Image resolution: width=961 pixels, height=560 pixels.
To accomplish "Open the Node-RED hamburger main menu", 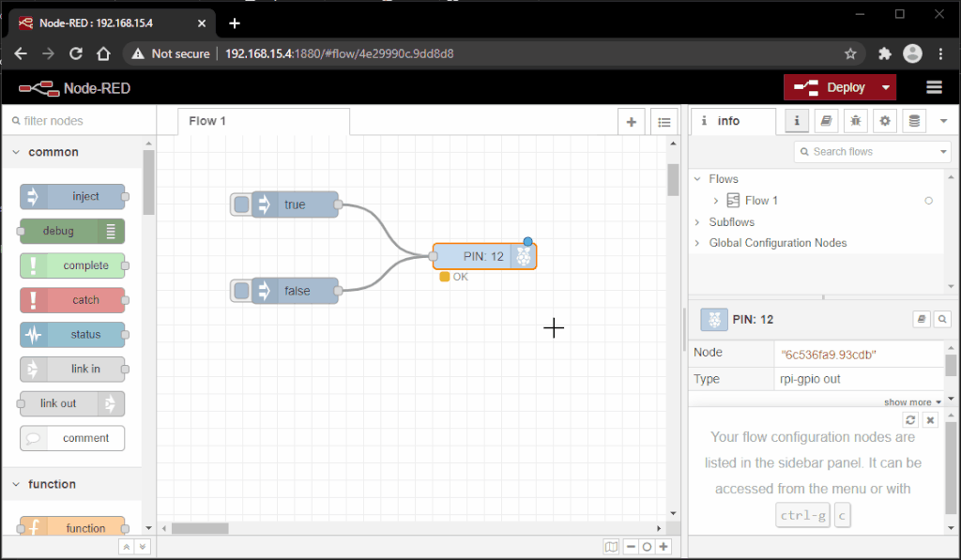I will [x=934, y=87].
